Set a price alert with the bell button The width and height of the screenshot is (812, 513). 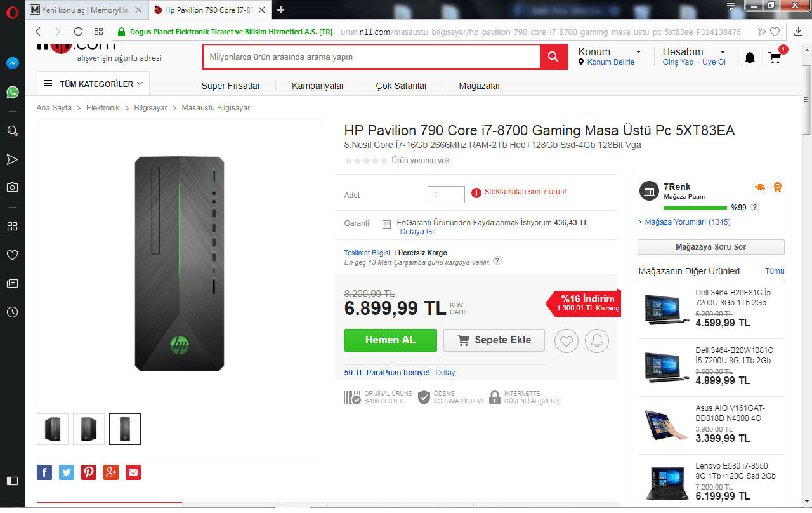(597, 341)
